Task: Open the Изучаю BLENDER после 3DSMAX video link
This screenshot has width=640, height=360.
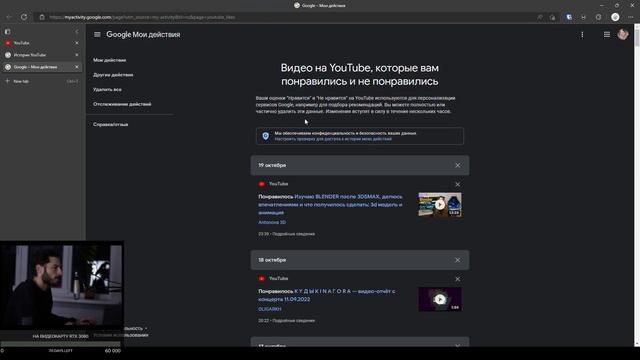Action: [330, 204]
